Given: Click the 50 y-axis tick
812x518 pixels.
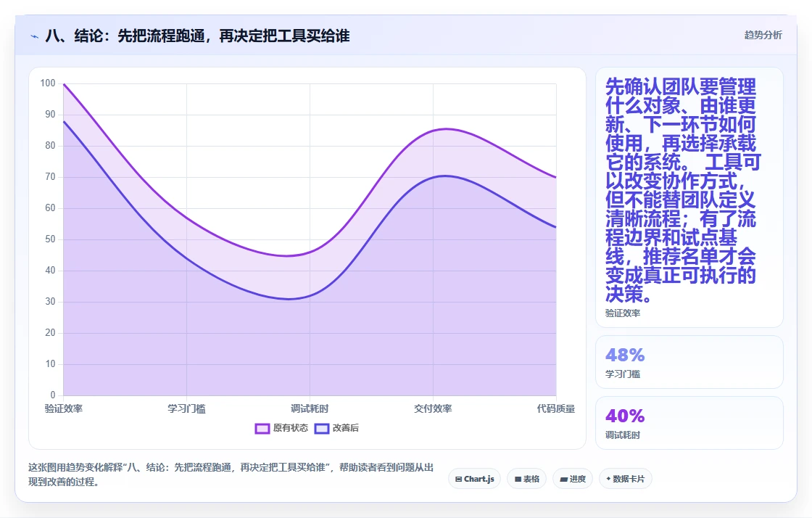Looking at the screenshot, I should [50, 239].
